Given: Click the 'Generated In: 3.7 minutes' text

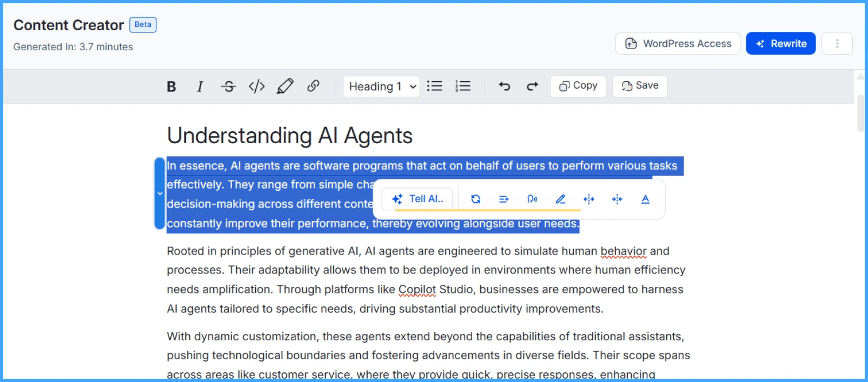Looking at the screenshot, I should point(73,47).
